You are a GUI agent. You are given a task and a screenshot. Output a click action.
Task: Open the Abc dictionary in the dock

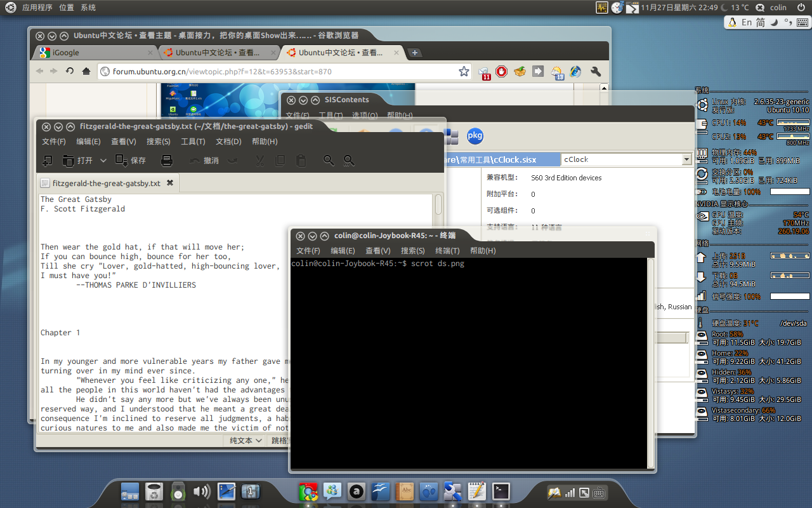[x=405, y=491]
